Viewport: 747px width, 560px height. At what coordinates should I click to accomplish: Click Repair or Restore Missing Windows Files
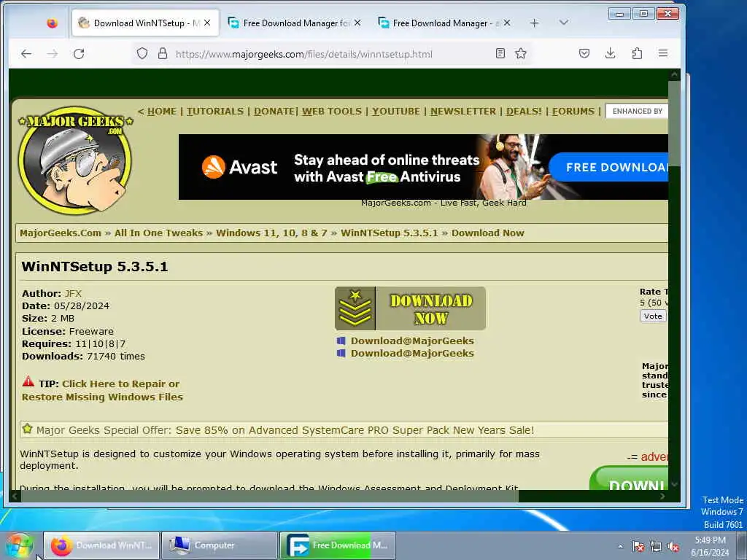coord(102,391)
